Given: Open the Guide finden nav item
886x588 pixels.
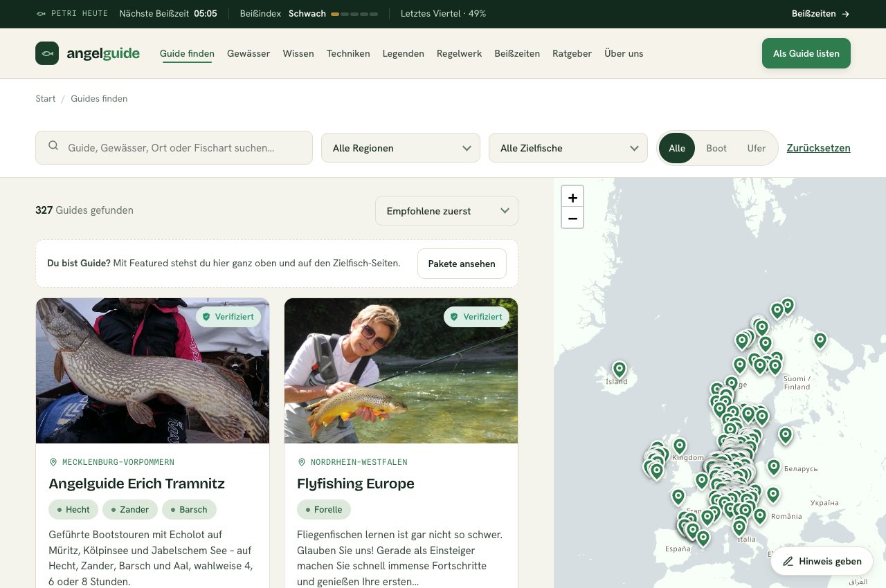Looking at the screenshot, I should tap(187, 53).
